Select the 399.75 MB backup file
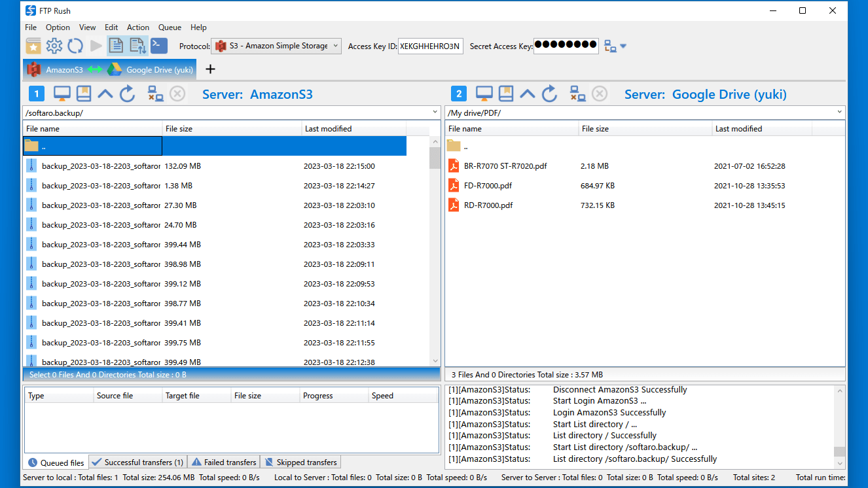Image resolution: width=868 pixels, height=488 pixels. coord(215,343)
